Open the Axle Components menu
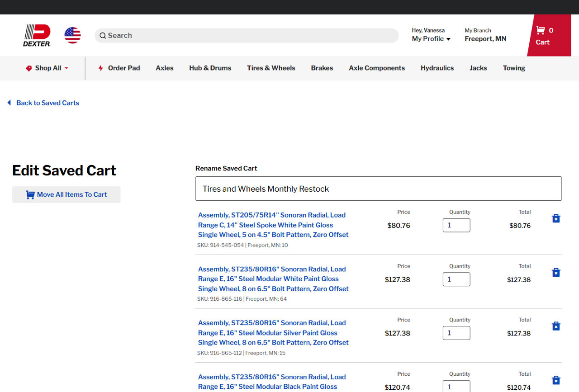The width and height of the screenshot is (579, 392). point(377,68)
